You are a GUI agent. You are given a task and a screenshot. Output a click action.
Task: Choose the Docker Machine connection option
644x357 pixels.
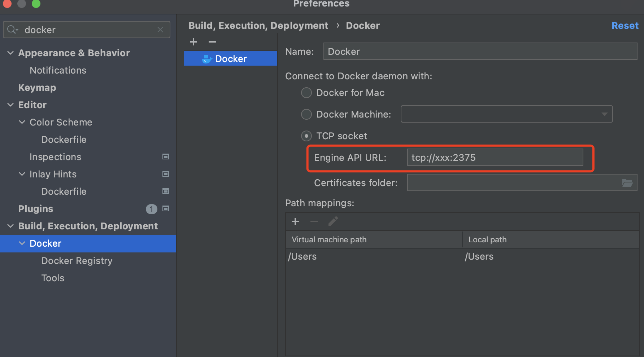[x=306, y=114]
